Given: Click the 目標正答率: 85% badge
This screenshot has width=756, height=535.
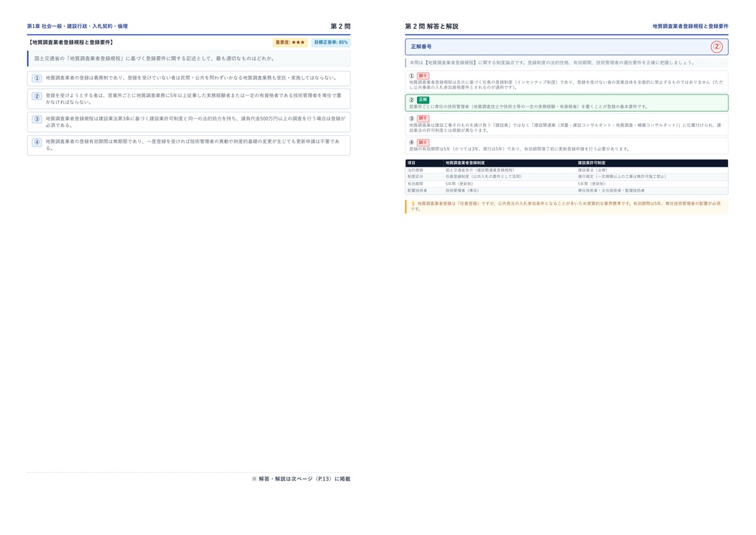Looking at the screenshot, I should [331, 42].
